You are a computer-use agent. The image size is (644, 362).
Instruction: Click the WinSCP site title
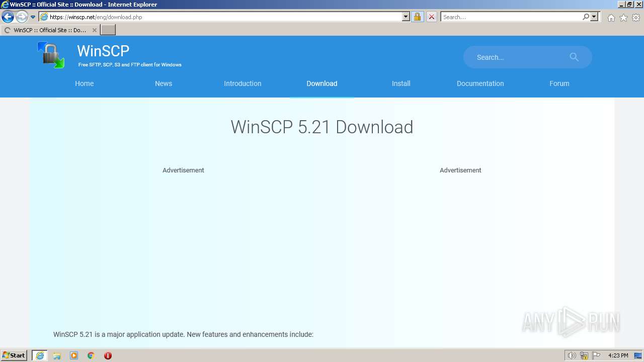103,51
